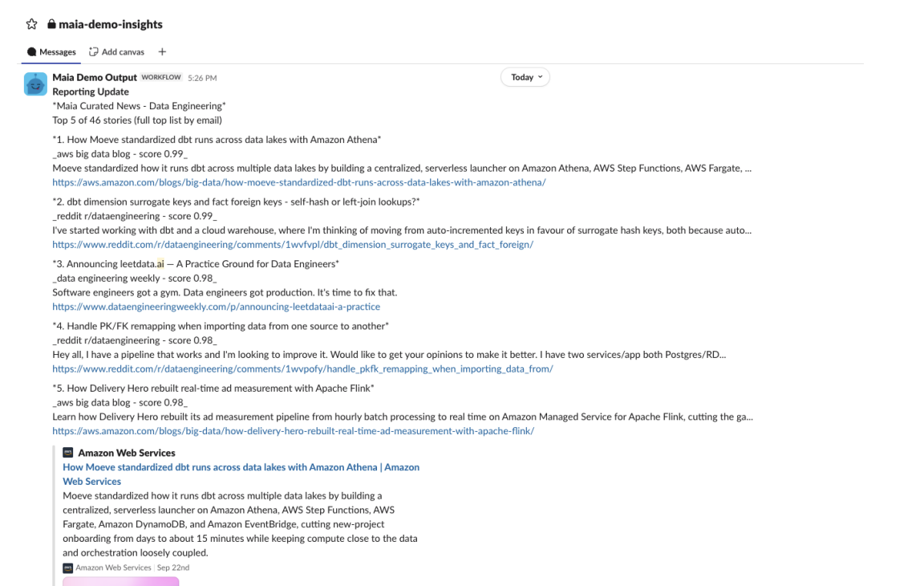
Task: Click the lock icon beside channel name
Action: coord(52,24)
